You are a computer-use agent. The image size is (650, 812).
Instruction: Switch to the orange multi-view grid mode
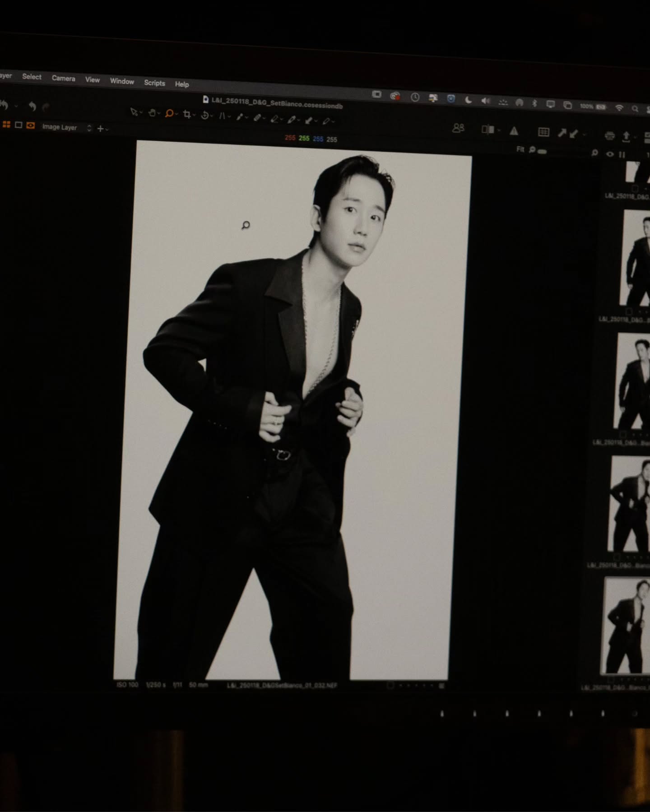coord(6,125)
